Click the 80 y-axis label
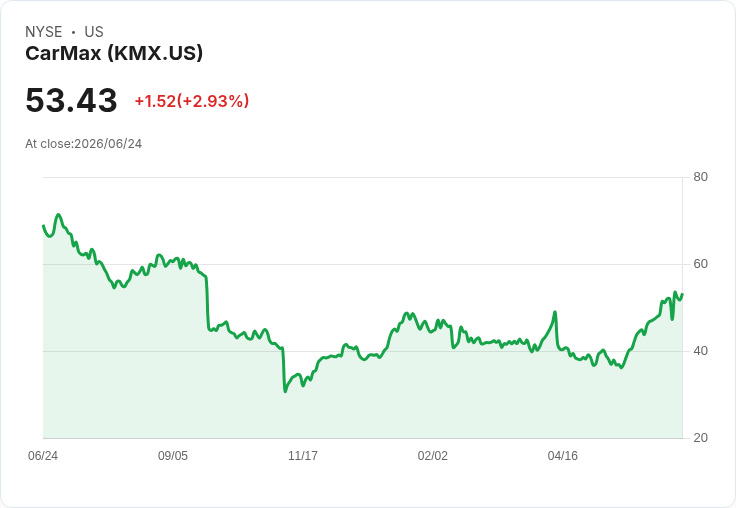This screenshot has width=736, height=508. (700, 177)
